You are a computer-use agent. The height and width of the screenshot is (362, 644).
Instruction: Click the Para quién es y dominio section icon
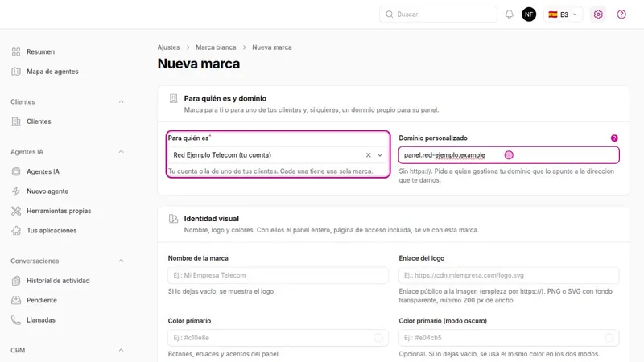click(173, 98)
